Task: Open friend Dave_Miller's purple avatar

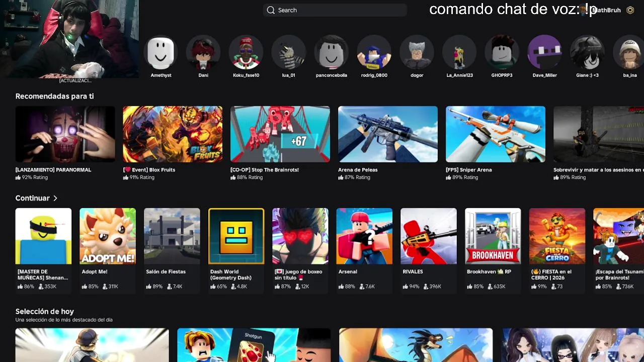Action: click(x=545, y=52)
